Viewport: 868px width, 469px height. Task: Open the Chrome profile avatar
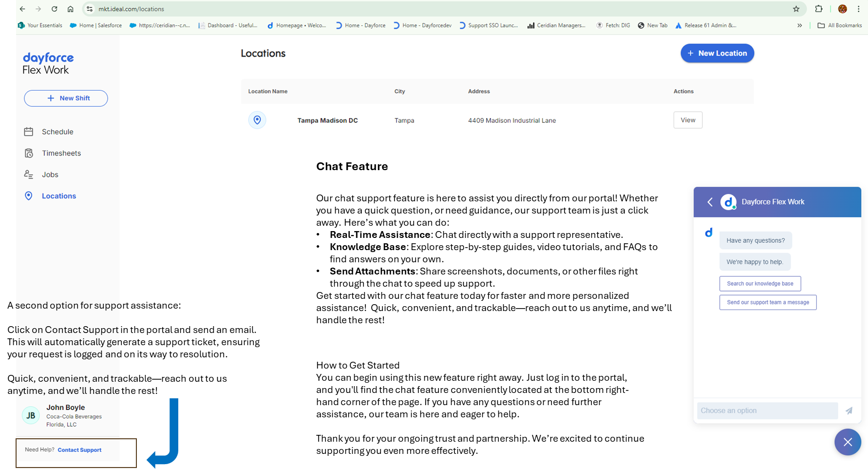[x=843, y=9]
